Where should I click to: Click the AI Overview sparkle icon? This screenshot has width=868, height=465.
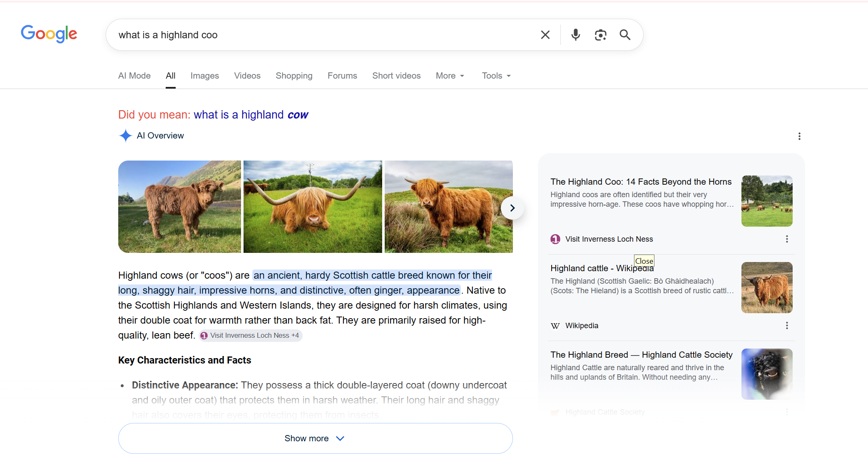click(x=125, y=136)
